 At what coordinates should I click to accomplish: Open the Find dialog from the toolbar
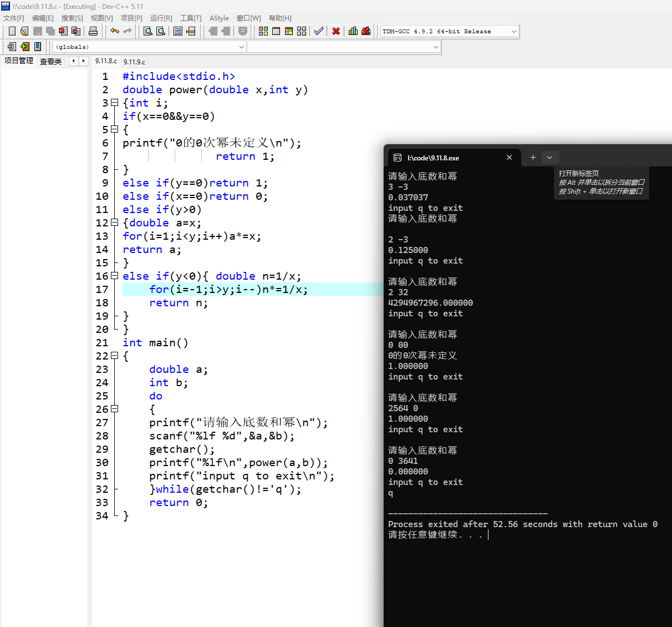148,31
